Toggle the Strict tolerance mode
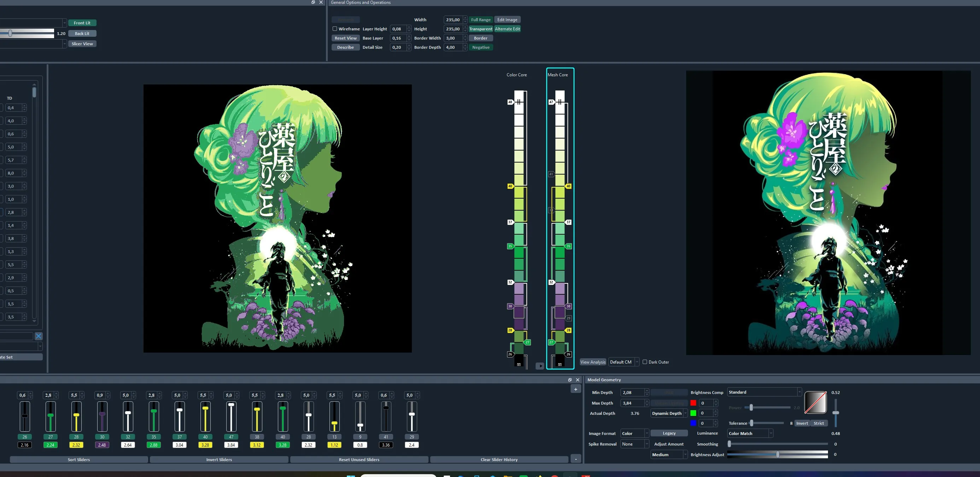The height and width of the screenshot is (477, 980). pos(819,423)
